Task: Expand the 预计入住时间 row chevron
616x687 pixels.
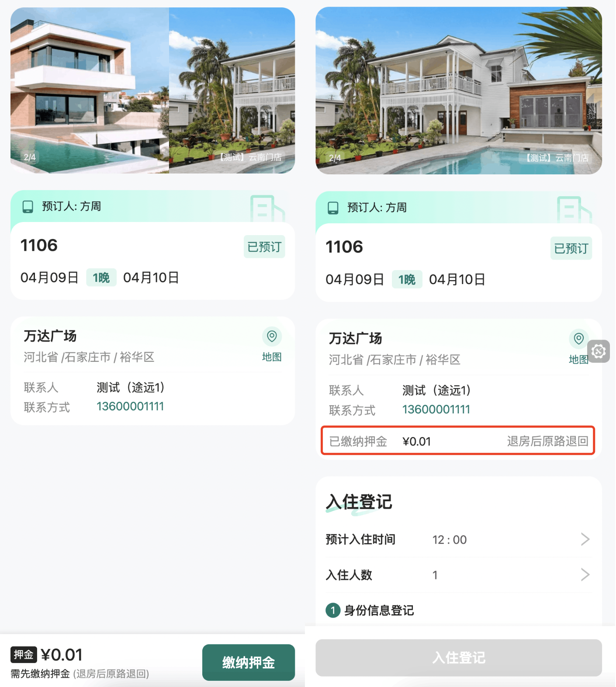Action: click(x=585, y=539)
